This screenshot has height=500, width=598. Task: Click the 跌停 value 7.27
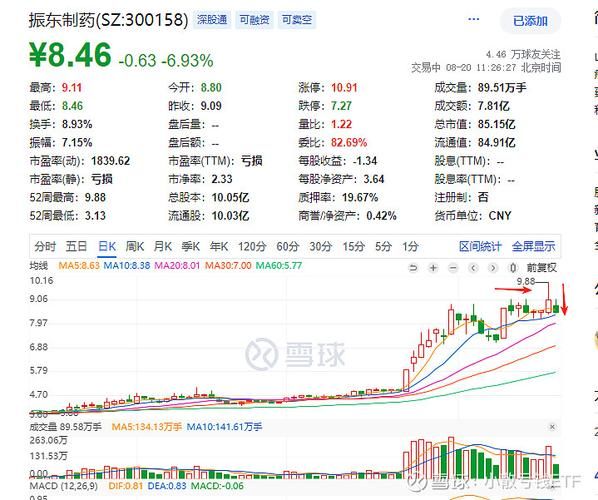(341, 106)
